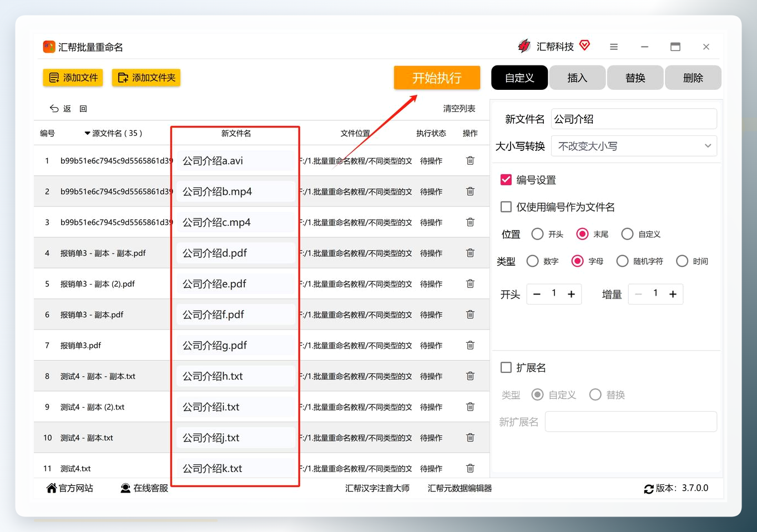Uncheck the 编号设置 checkbox
Viewport: 757px width, 532px height.
pyautogui.click(x=506, y=180)
